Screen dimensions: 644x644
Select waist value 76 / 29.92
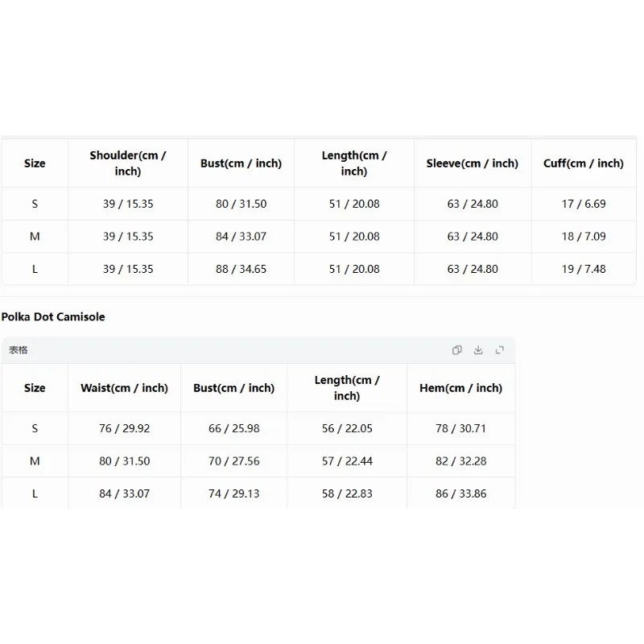(x=125, y=428)
